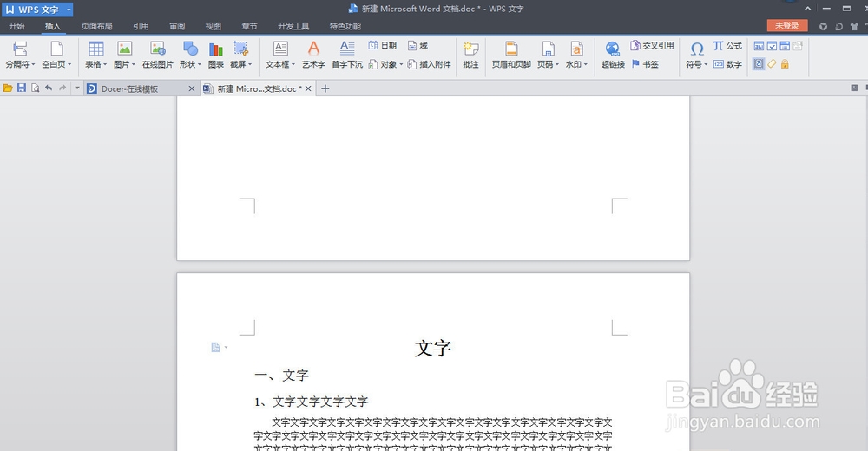
Task: Insert text form field icon
Action: pyautogui.click(x=759, y=46)
